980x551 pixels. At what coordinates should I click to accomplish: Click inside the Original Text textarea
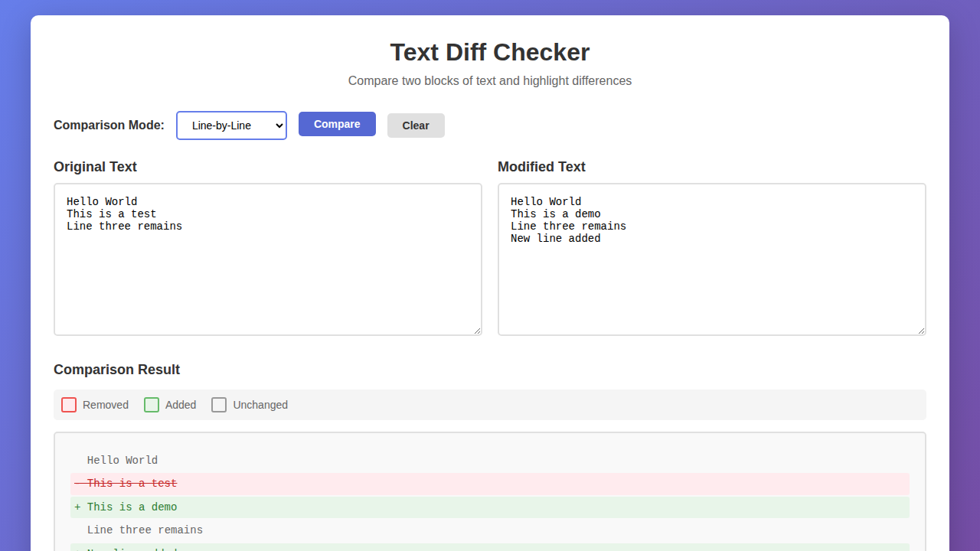[x=267, y=259]
